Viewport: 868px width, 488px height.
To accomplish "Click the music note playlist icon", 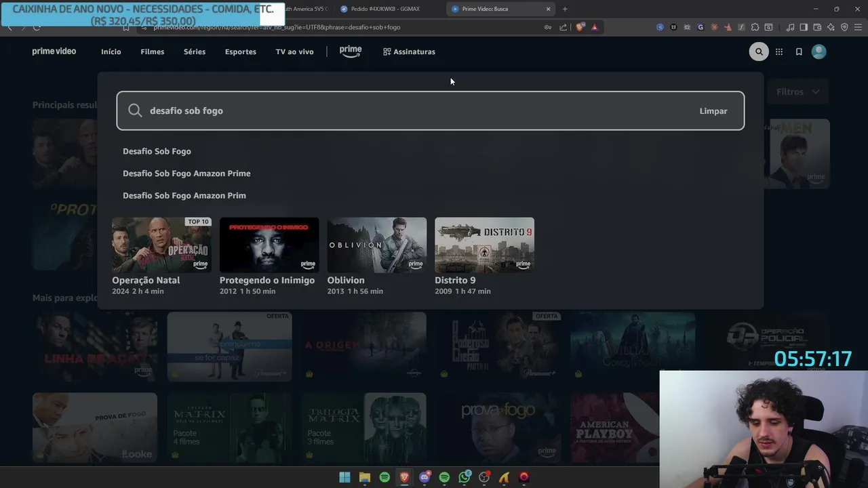I will 790,27.
